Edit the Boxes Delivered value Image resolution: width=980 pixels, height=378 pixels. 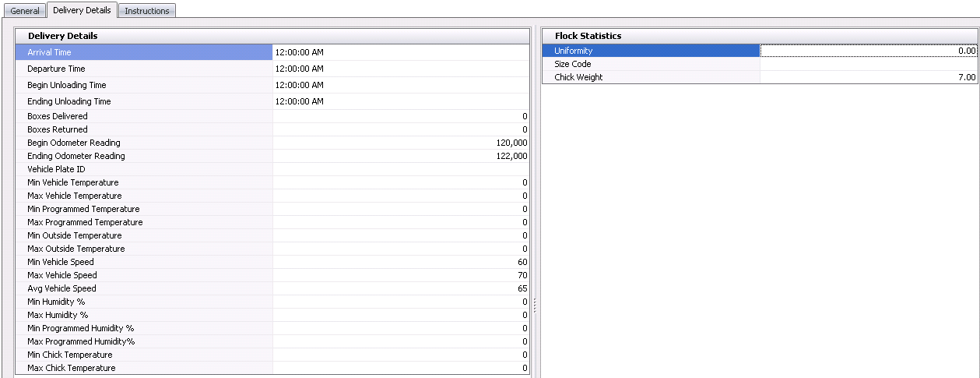(x=400, y=116)
